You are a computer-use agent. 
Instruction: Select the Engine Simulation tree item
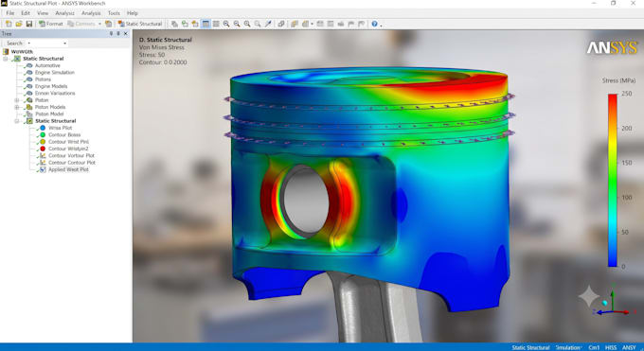coord(55,73)
